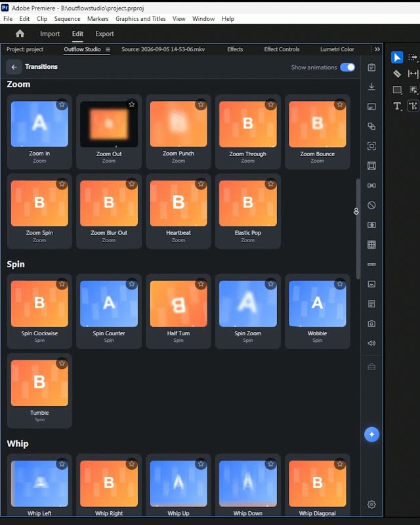Select the Rectangle shape tool
Viewport: 420px width, 525px height.
[x=397, y=90]
